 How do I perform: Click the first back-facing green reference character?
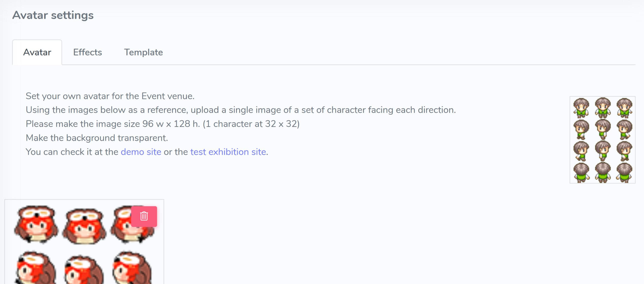click(581, 172)
